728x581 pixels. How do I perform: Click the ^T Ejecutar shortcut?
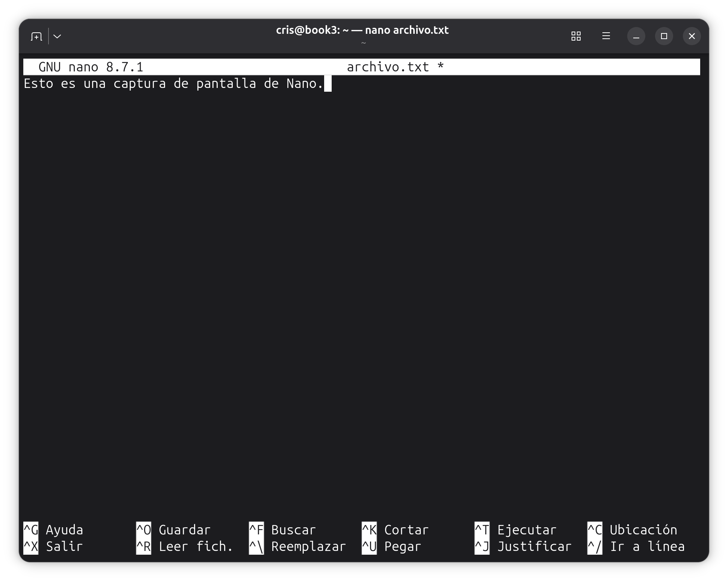516,530
